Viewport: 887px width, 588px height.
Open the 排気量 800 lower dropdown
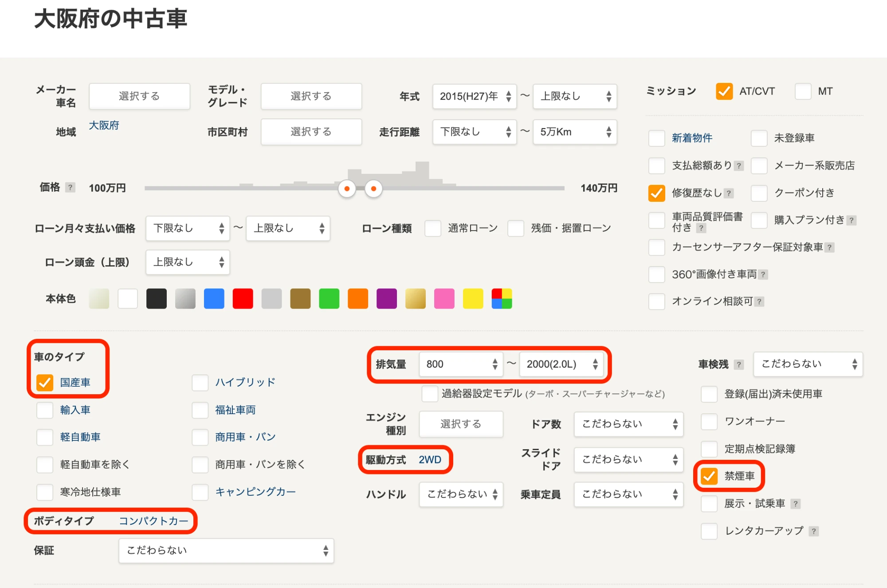click(x=461, y=364)
